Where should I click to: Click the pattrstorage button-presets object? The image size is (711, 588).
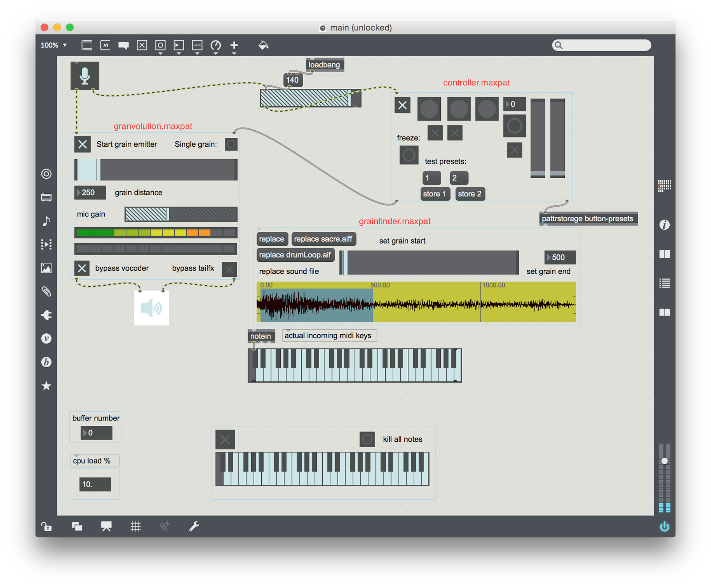click(x=588, y=219)
